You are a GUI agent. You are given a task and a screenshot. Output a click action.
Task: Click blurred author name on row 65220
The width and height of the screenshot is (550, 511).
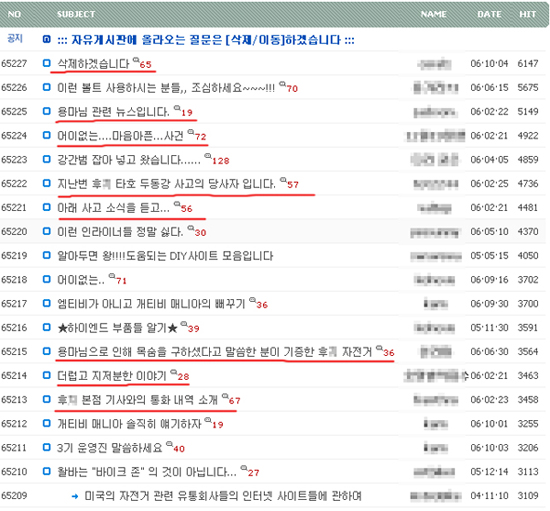click(434, 232)
